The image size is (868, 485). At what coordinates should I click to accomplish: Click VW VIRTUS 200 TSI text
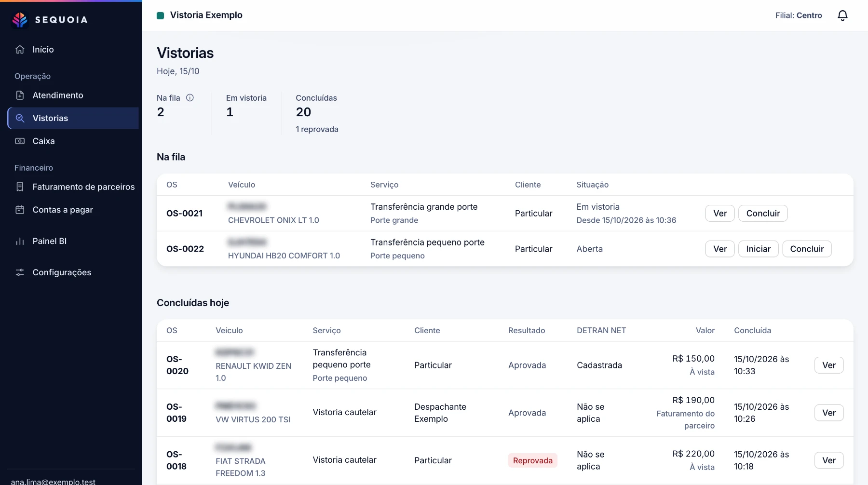tap(253, 419)
